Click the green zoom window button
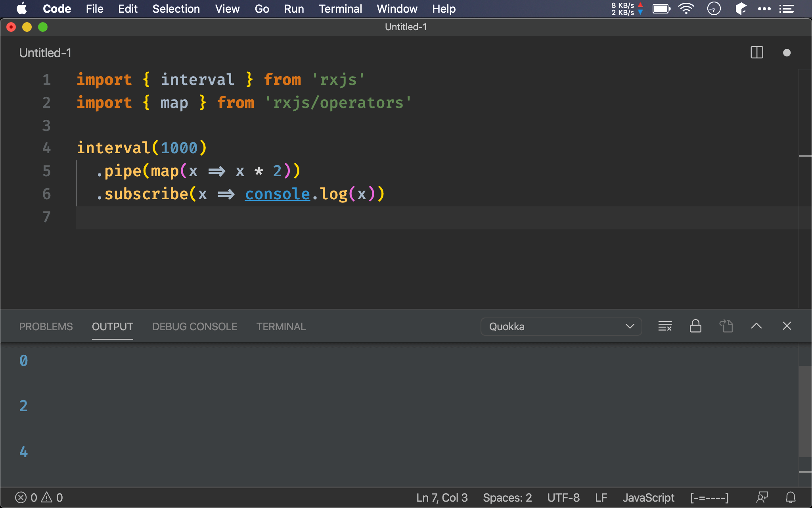Viewport: 812px width, 508px height. pos(43,27)
